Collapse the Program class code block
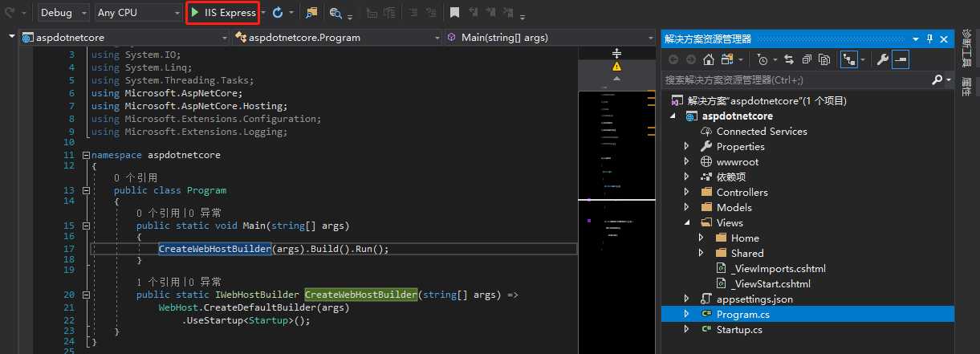The image size is (980, 354). (86, 191)
